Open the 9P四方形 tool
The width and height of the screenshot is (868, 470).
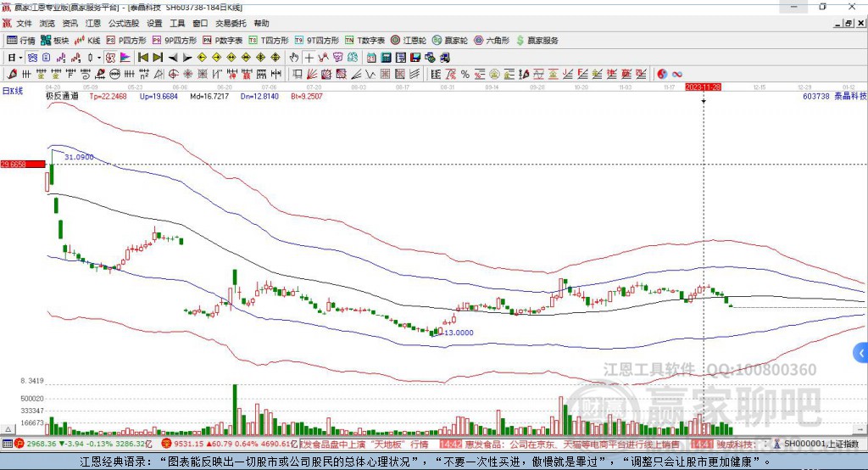[175, 41]
